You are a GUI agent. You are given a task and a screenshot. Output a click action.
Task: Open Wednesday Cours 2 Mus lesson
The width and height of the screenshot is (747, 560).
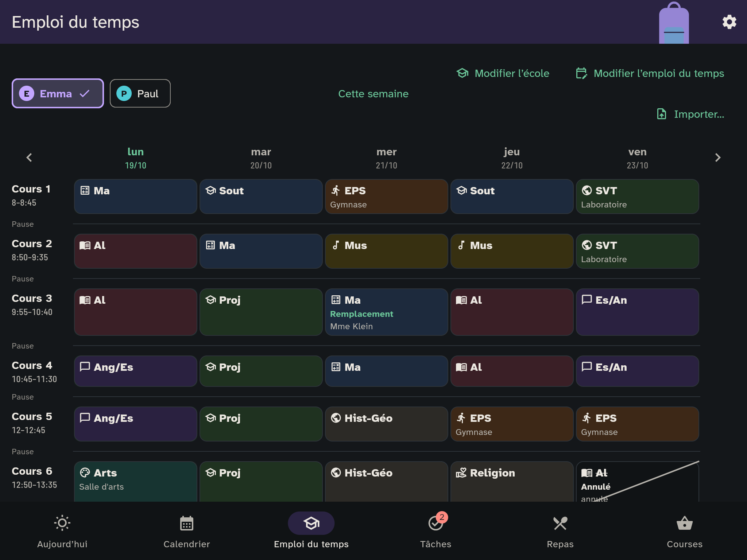(x=387, y=251)
